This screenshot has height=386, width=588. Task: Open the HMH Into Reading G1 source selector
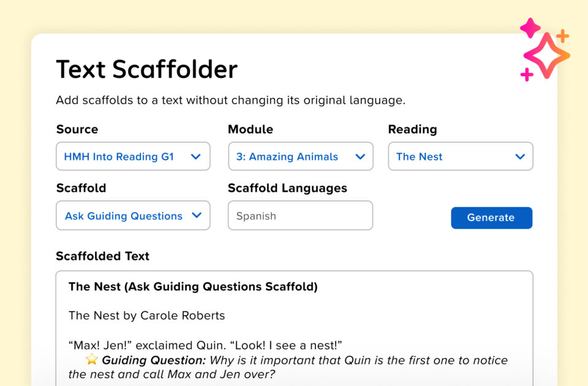(x=133, y=156)
